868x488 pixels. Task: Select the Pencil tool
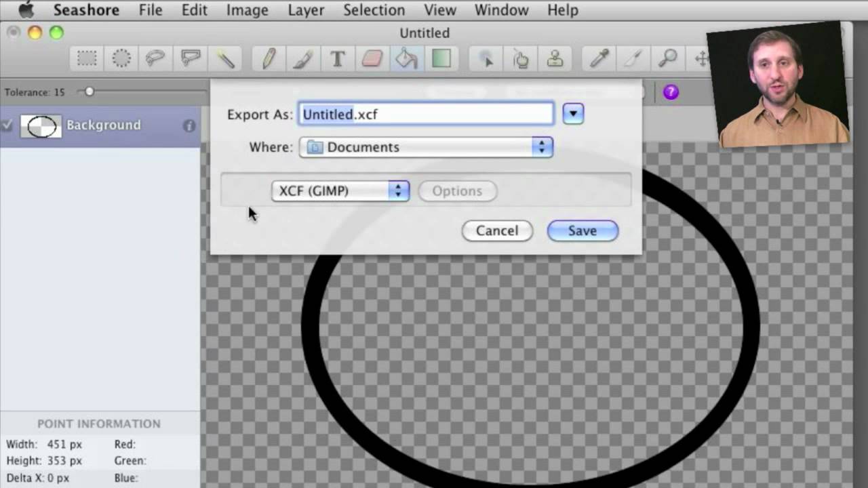pyautogui.click(x=269, y=59)
